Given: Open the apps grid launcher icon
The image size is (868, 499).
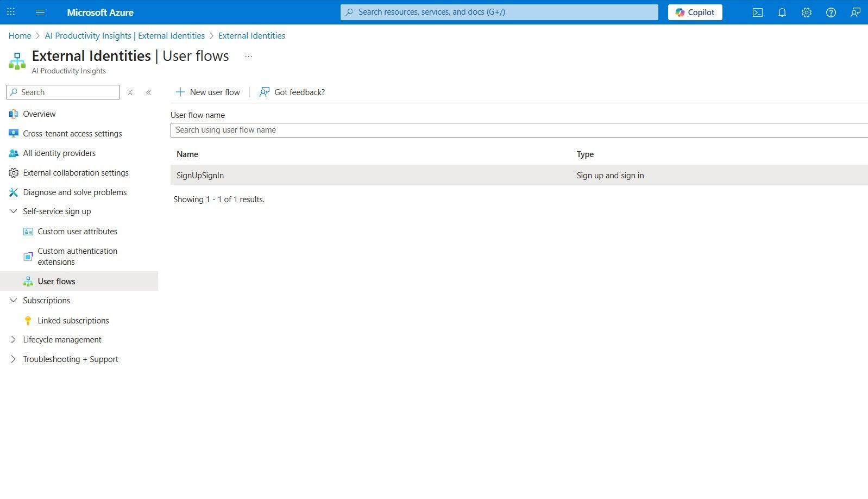Looking at the screenshot, I should 11,12.
